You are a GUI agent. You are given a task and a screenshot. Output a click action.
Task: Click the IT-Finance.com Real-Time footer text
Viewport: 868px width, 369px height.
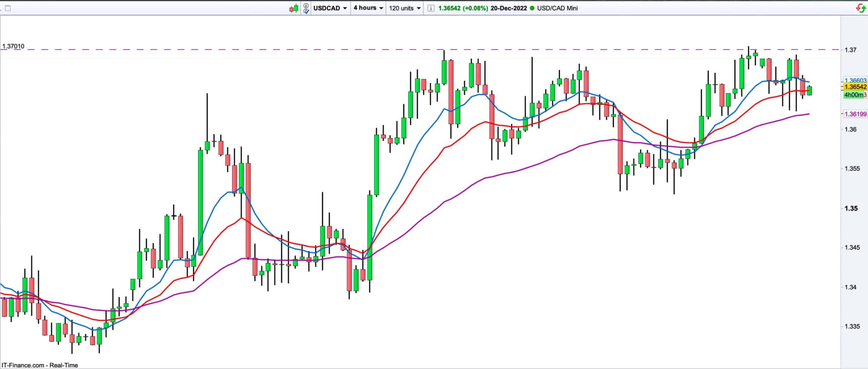[x=40, y=365]
